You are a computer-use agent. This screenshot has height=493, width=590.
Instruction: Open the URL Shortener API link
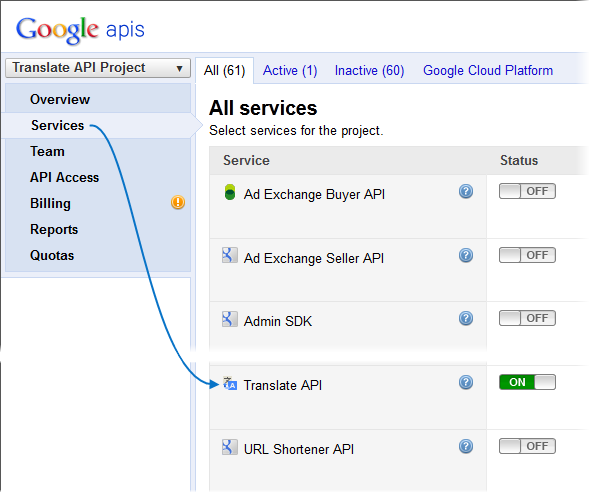[x=299, y=449]
